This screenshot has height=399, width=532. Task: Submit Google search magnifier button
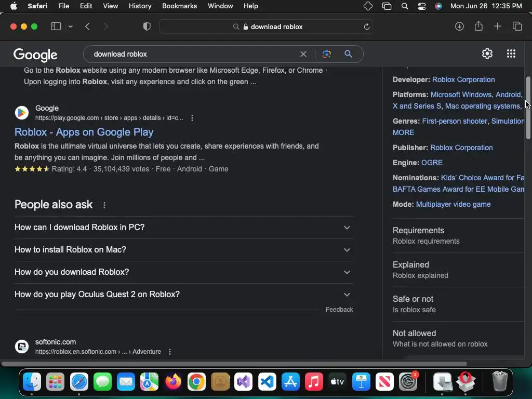pyautogui.click(x=348, y=54)
